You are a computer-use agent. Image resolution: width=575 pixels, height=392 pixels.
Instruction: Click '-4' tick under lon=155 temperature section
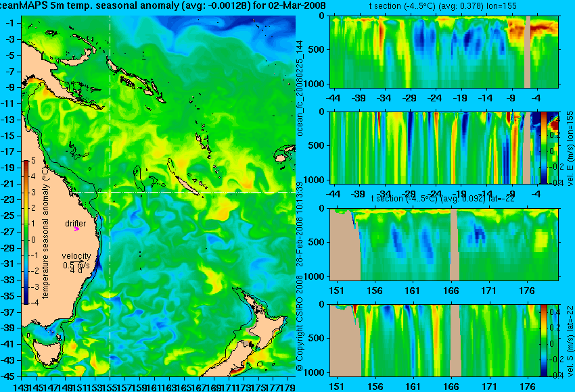[537, 98]
